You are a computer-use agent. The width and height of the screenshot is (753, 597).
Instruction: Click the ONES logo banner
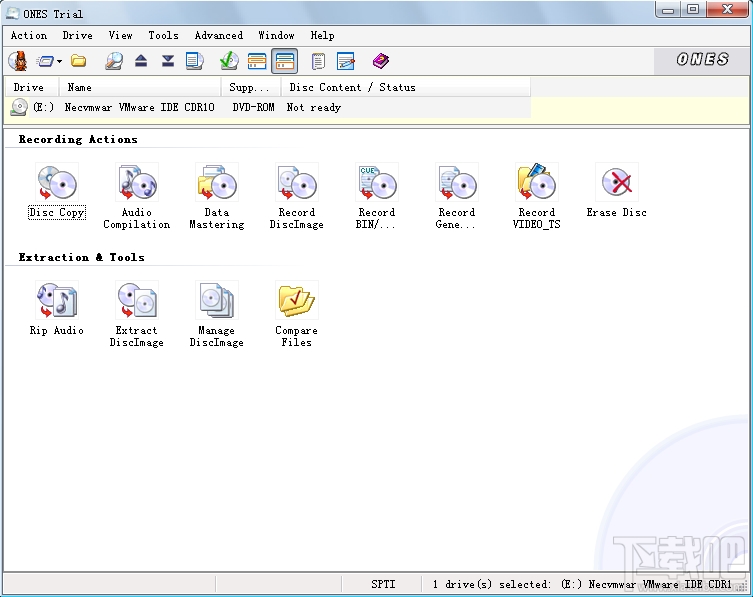click(702, 60)
